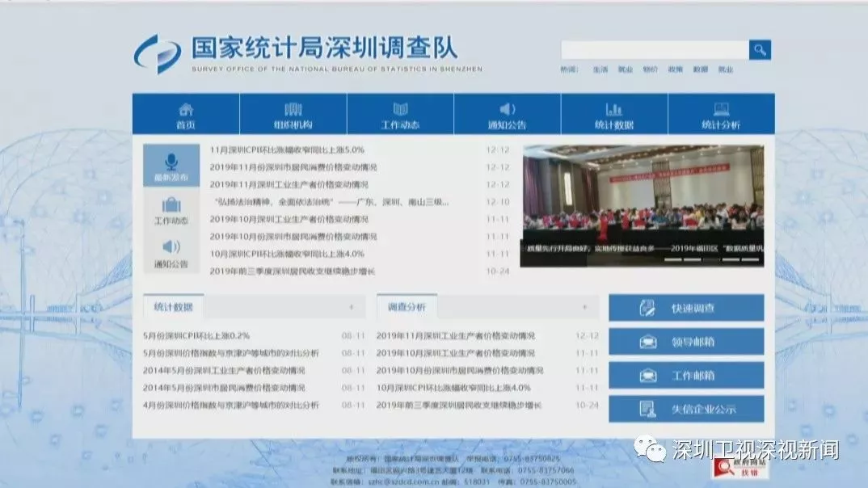Click the laptop icon above 统计分析

coord(721,109)
